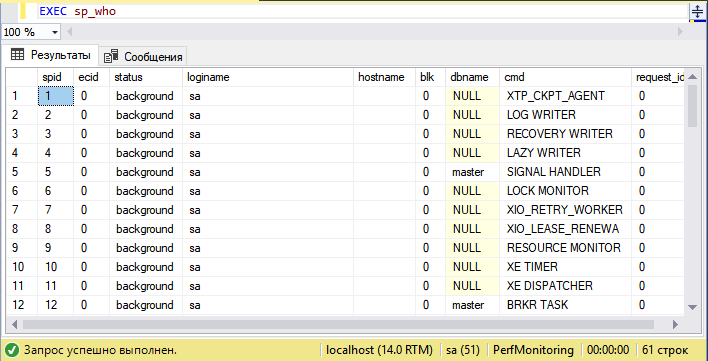This screenshot has height=361, width=708.
Task: Select the XTP_CKPT_AGENT cmd cell
Action: [565, 96]
